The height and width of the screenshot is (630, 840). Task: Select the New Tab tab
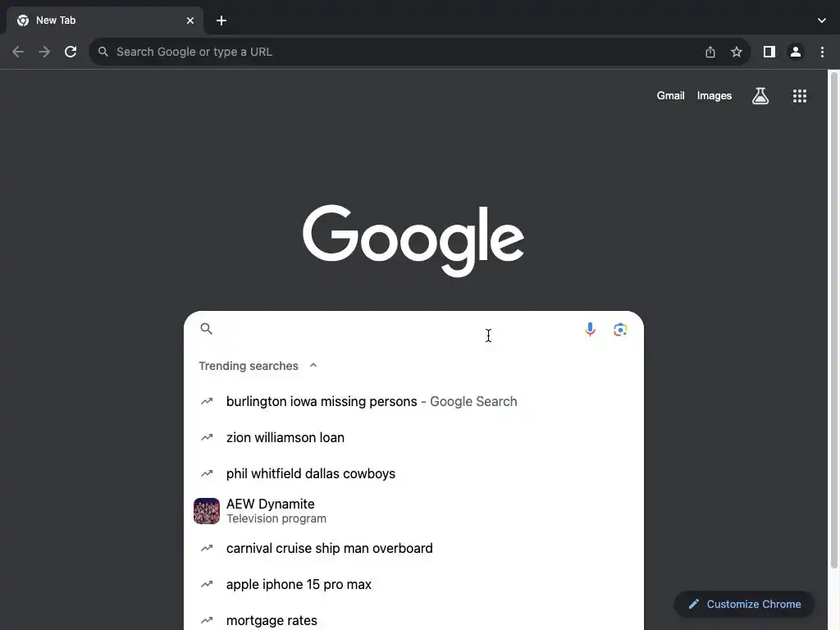click(x=104, y=21)
